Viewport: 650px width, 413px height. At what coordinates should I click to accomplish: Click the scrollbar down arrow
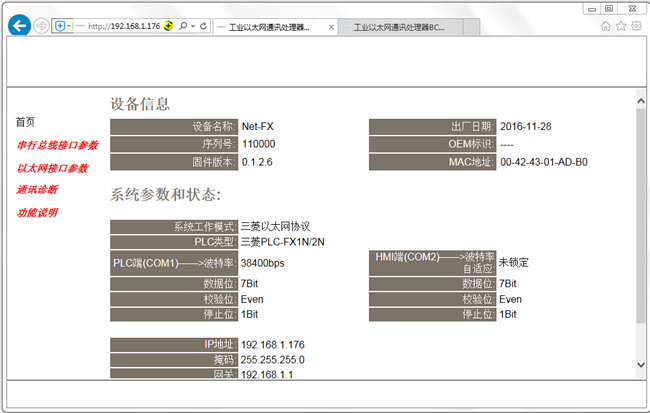pyautogui.click(x=641, y=365)
